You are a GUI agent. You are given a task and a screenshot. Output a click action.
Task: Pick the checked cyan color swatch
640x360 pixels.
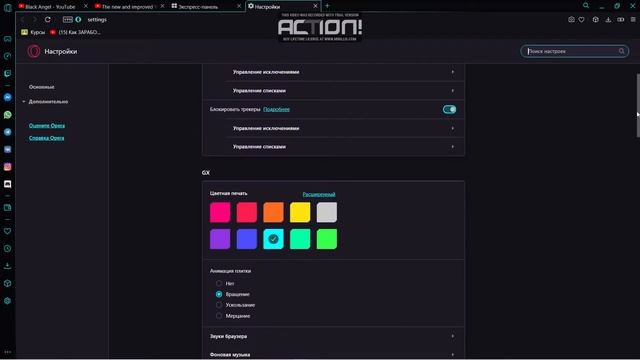(x=273, y=239)
